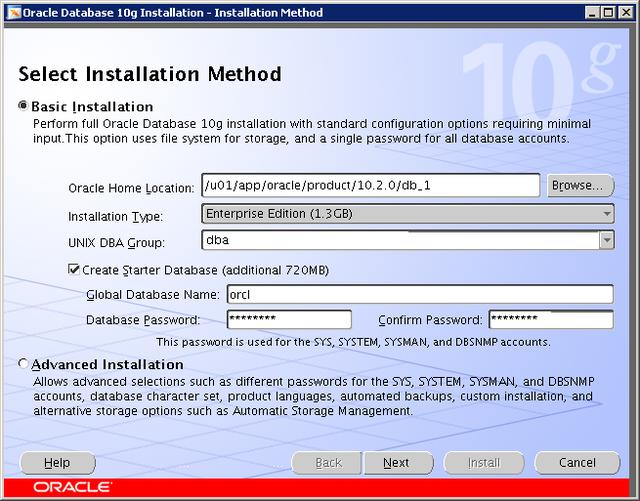Open the Installation Type dropdown

pyautogui.click(x=408, y=214)
